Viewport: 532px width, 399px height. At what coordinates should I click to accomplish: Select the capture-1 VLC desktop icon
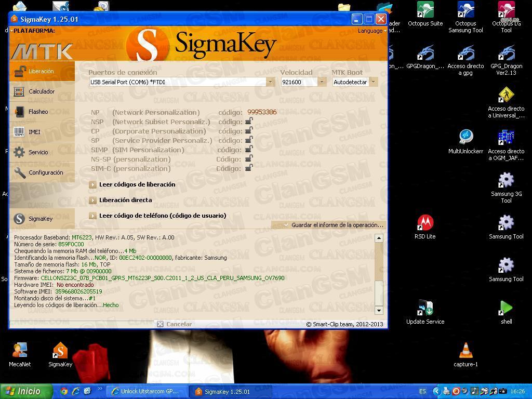coord(465,355)
